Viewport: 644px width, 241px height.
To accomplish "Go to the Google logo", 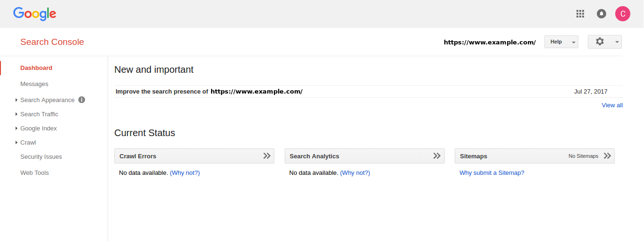I will tap(34, 14).
